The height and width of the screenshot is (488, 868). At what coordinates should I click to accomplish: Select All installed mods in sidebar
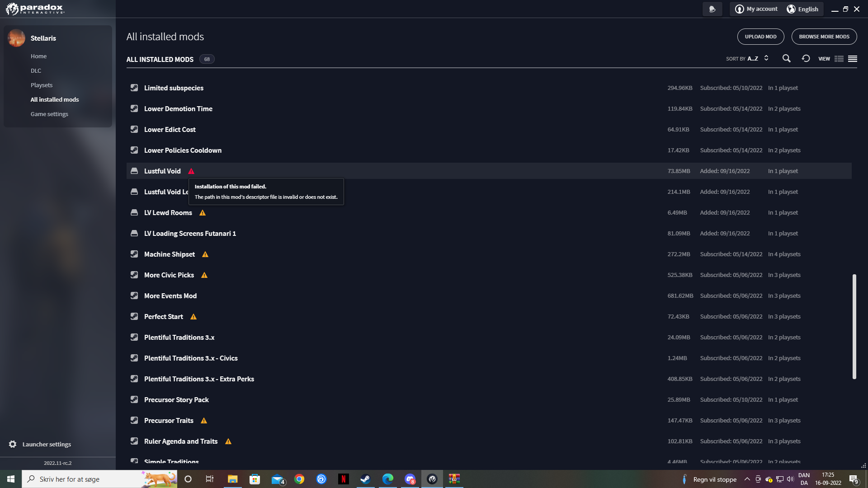pos(55,100)
